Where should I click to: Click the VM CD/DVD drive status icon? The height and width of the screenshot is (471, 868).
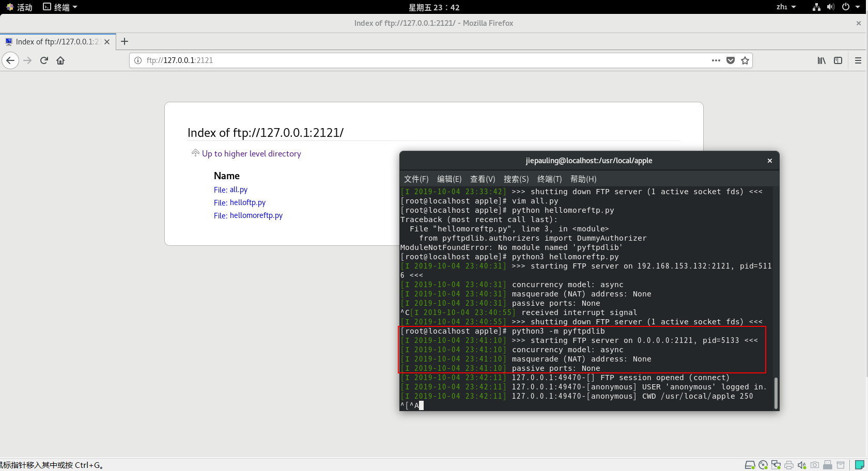(763, 465)
